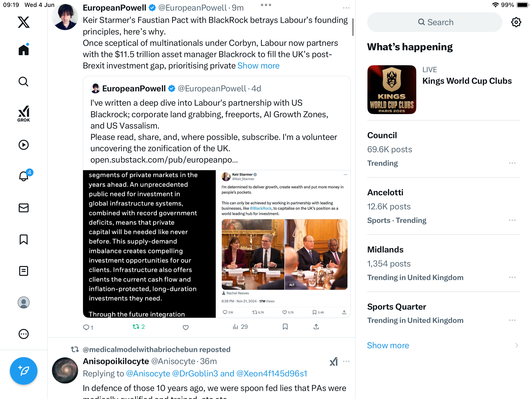Open the Midlands trending topic
The height and width of the screenshot is (399, 532).
pyautogui.click(x=444, y=263)
